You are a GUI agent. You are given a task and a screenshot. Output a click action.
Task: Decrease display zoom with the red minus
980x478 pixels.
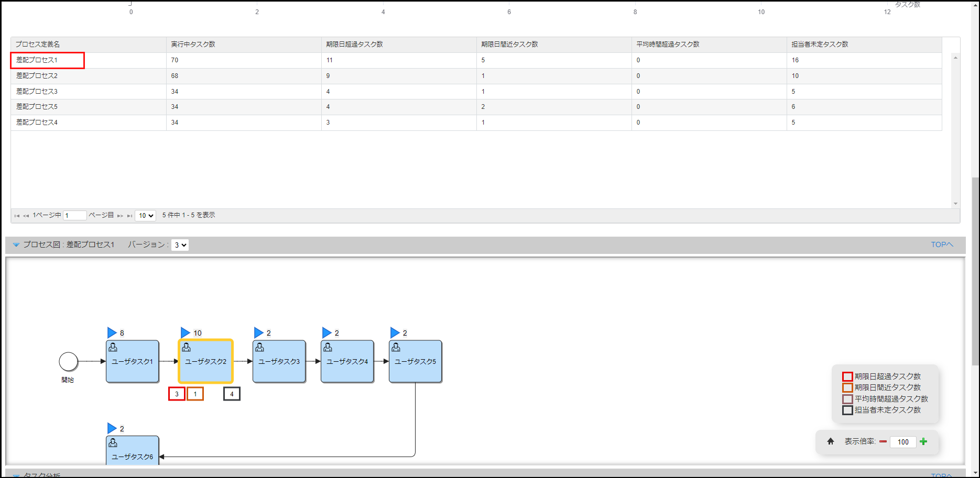[883, 442]
